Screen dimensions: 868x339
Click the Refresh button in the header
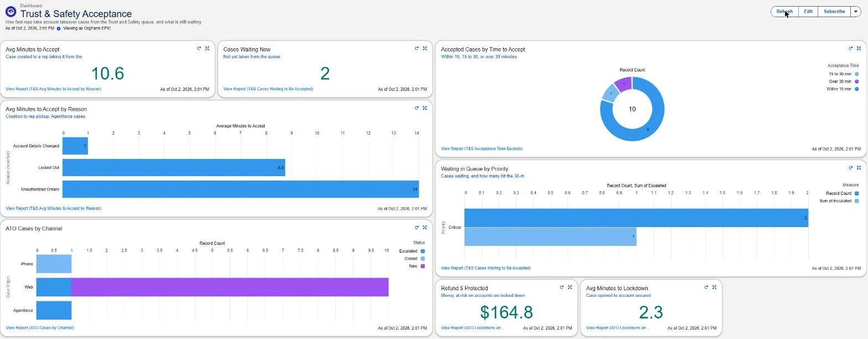(784, 12)
